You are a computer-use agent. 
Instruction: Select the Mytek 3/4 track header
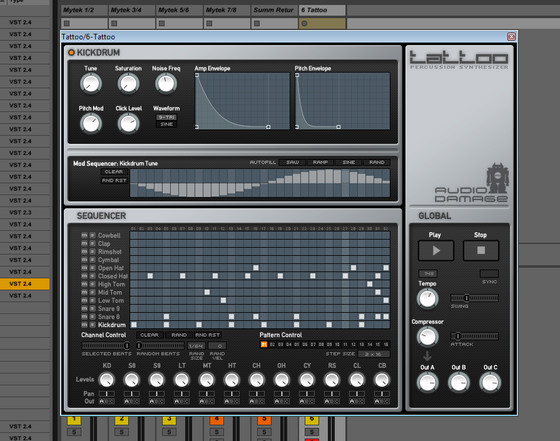click(x=131, y=10)
